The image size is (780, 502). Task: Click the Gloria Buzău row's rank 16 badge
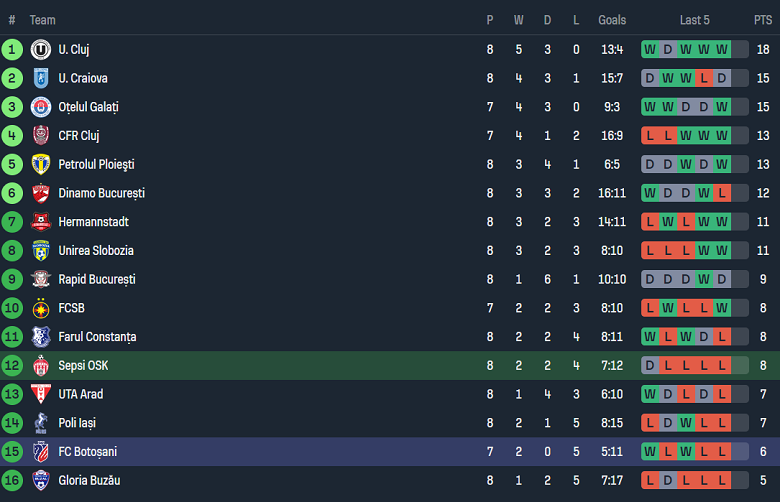(12, 481)
